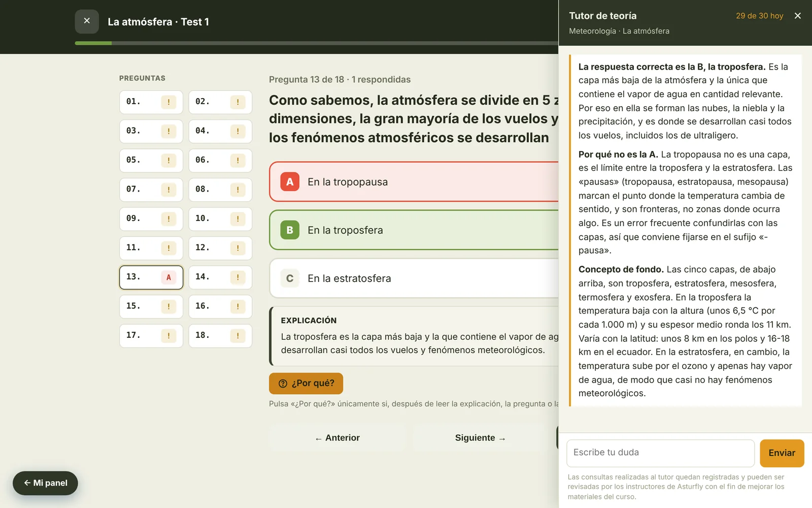Screen dimensions: 812x508
Task: Open question 18
Action: click(x=220, y=336)
